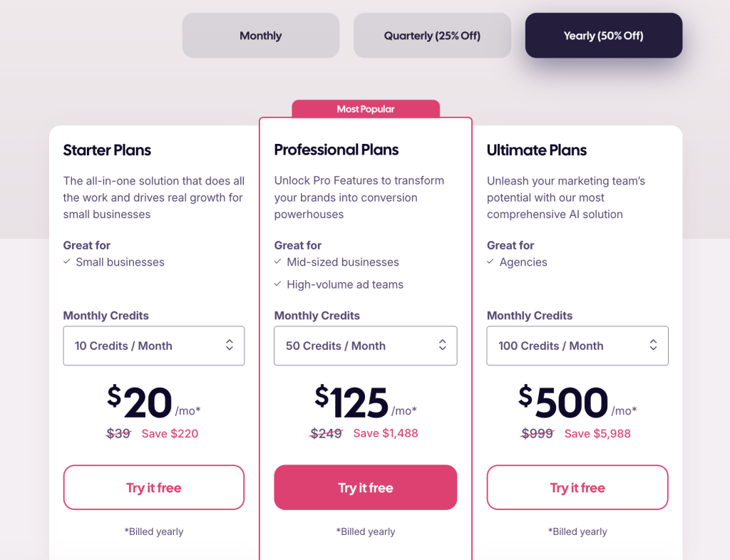The width and height of the screenshot is (730, 560).
Task: Click the Small businesses checkmark icon
Action: [x=68, y=262]
